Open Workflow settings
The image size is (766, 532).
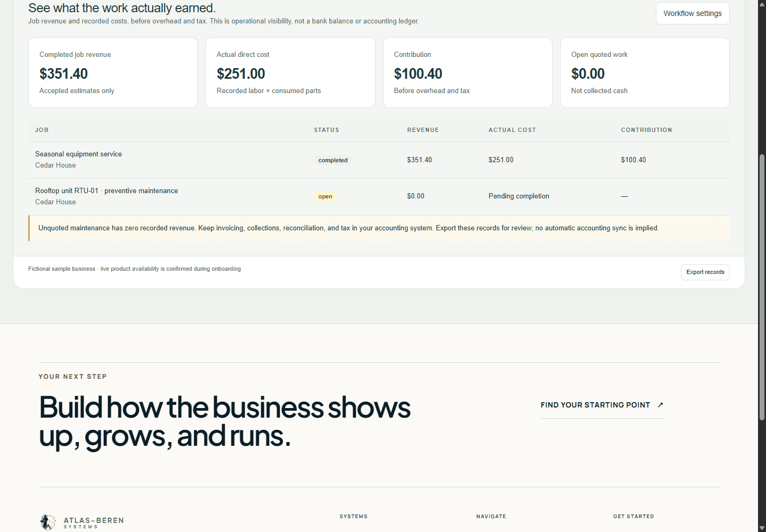click(x=693, y=13)
